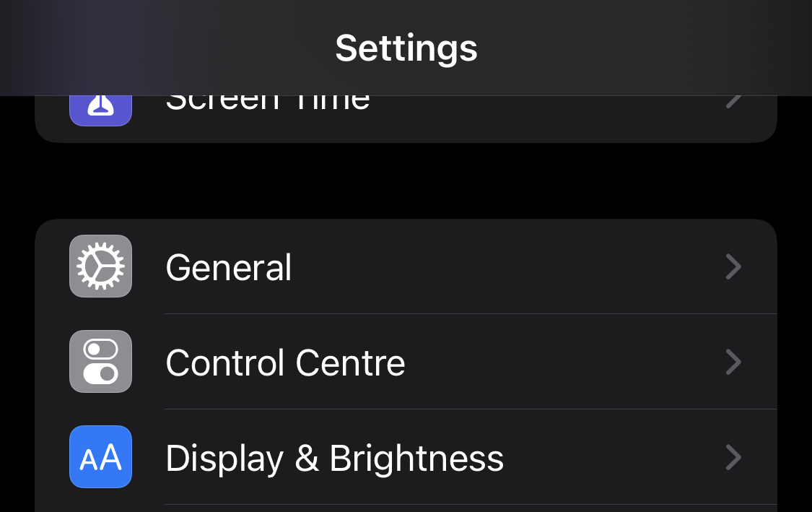
Task: Tap the Control Centre switches icon
Action: point(100,361)
